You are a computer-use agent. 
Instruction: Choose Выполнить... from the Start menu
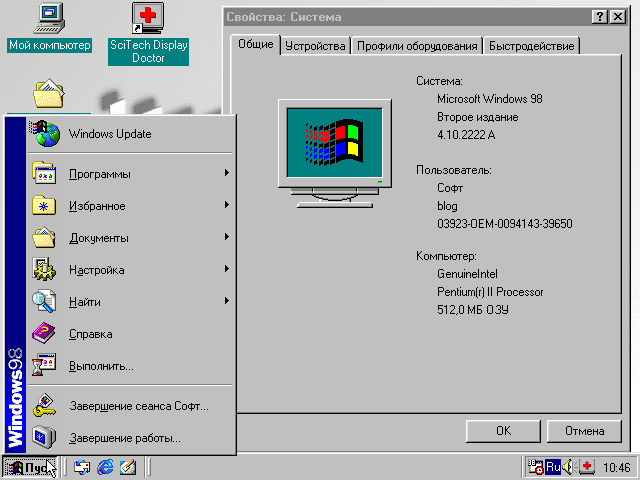131,366
